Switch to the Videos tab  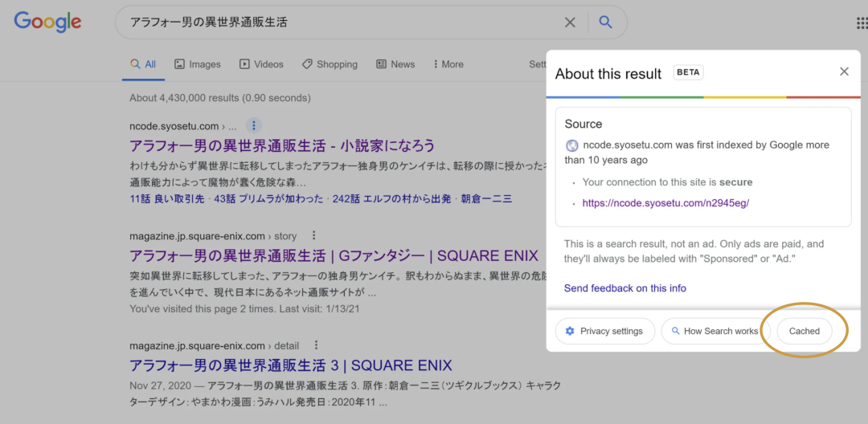tap(260, 64)
